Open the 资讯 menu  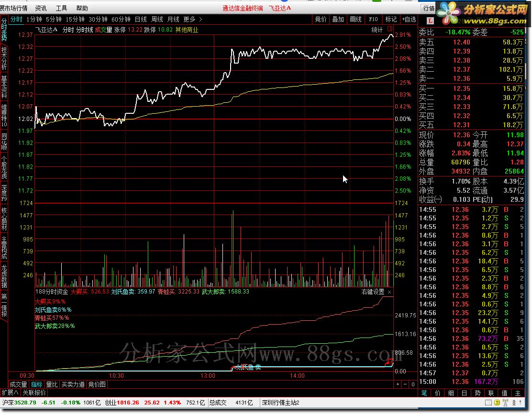click(41, 8)
